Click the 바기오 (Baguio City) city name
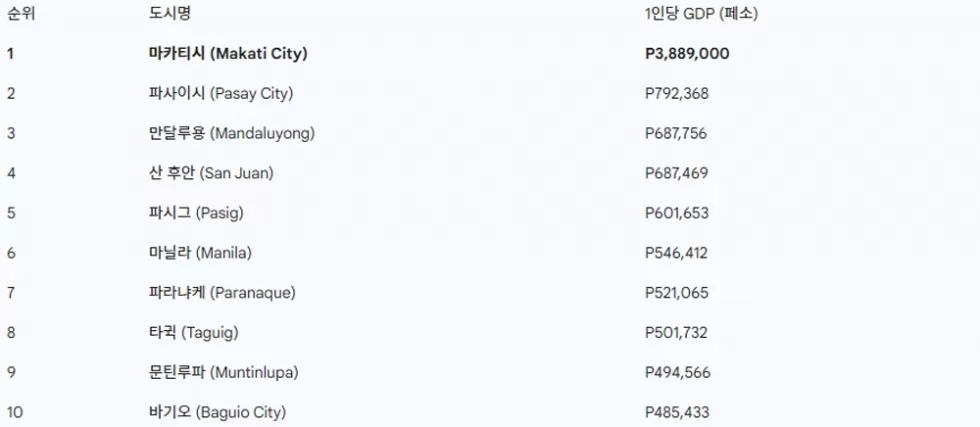980x427 pixels. 217,412
